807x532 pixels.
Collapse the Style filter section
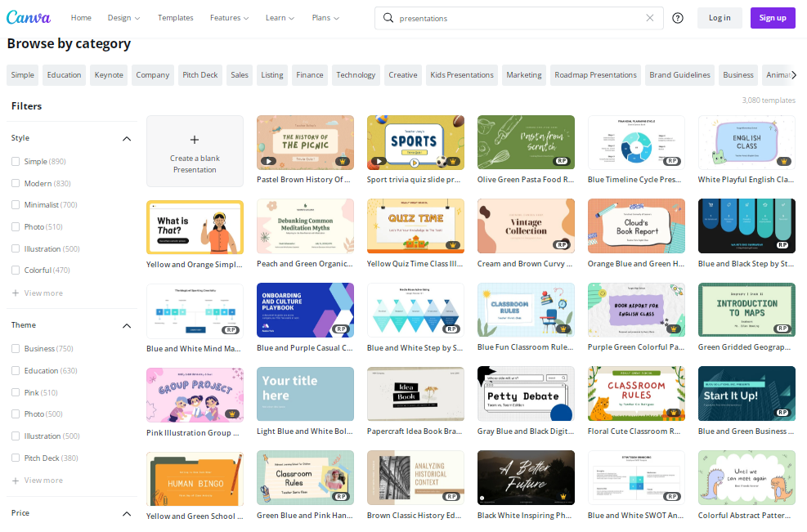127,138
